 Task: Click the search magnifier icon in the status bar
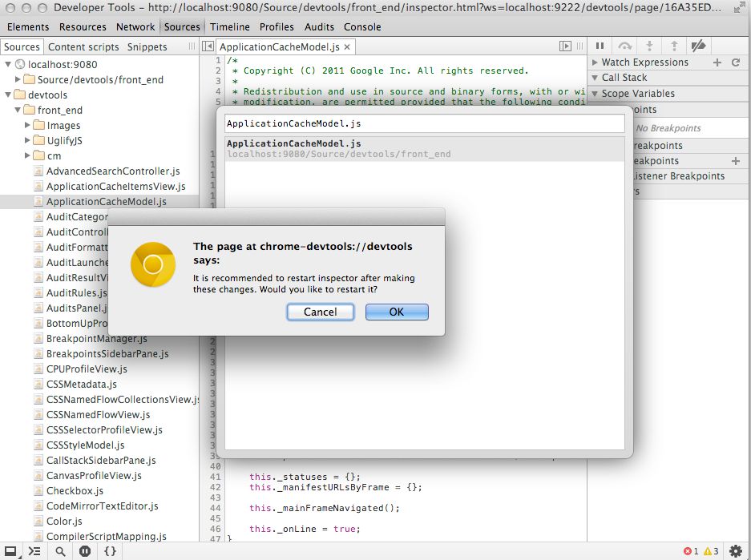(x=60, y=551)
